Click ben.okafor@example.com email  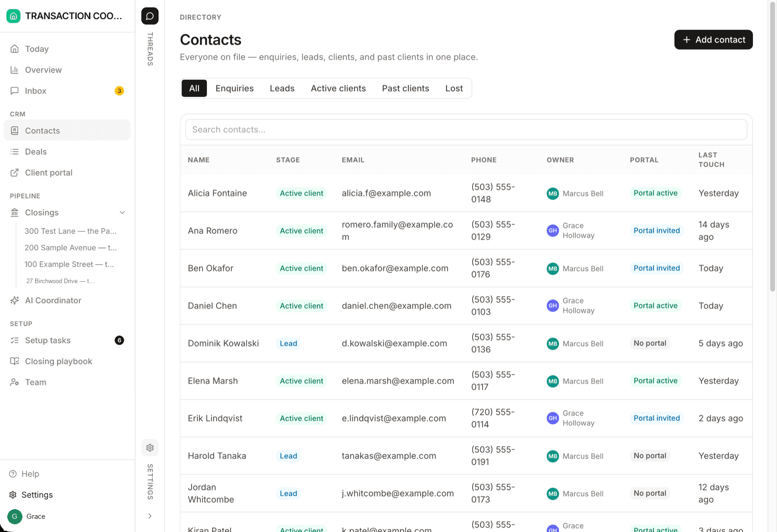(395, 268)
